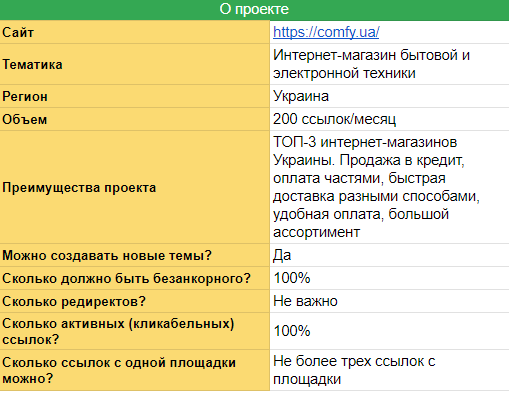This screenshot has height=393, width=509.
Task: Select the 'Не важно' value cell
Action: (x=389, y=301)
